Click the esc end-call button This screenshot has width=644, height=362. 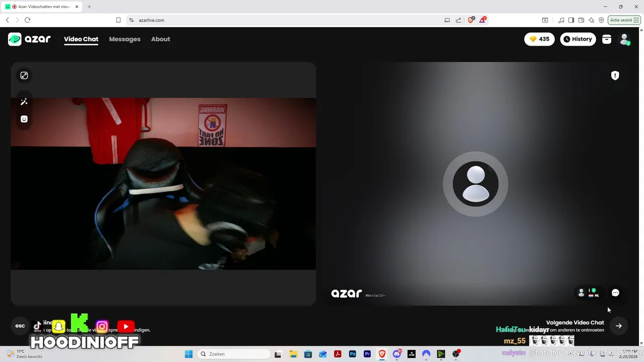click(x=20, y=326)
